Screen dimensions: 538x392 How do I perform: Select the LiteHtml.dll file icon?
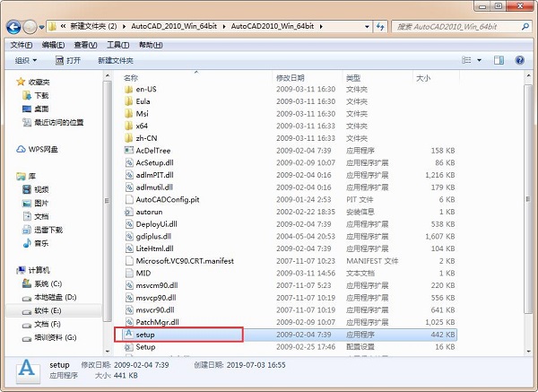pyautogui.click(x=128, y=248)
